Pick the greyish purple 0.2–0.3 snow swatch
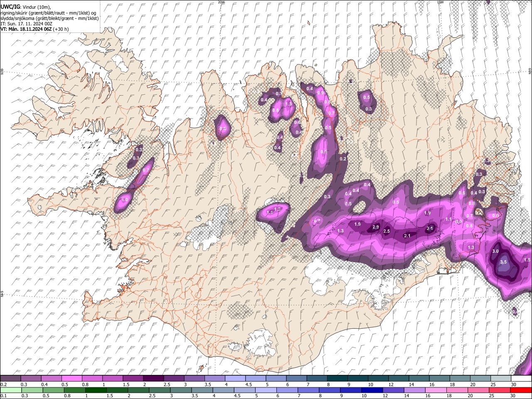Screen dimensions: 532x399 click(10, 378)
